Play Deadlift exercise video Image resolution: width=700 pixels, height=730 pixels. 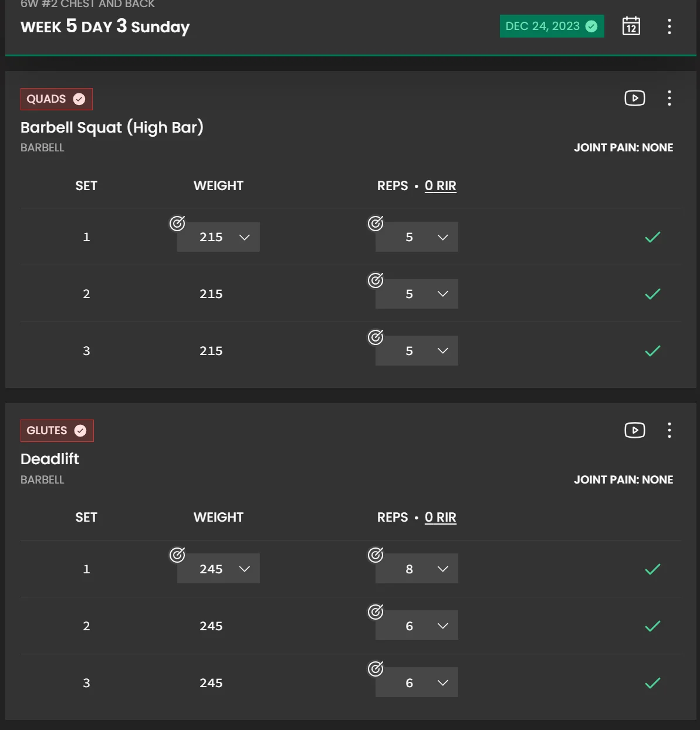634,430
